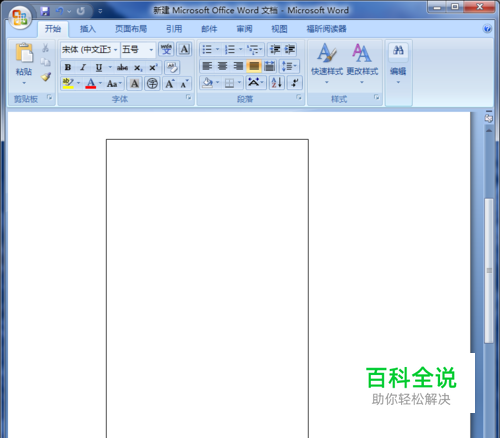Expand the bullet list options
The height and width of the screenshot is (438, 500).
[x=218, y=50]
